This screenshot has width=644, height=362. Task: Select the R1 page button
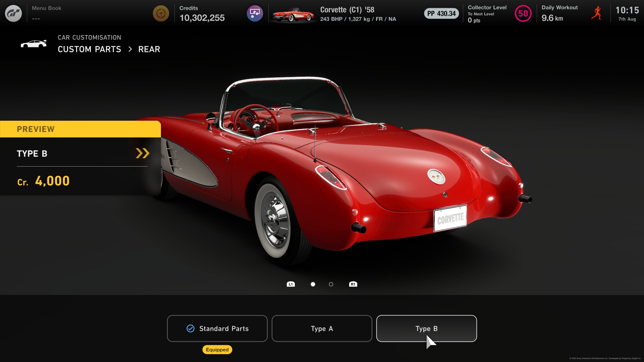[x=353, y=284]
